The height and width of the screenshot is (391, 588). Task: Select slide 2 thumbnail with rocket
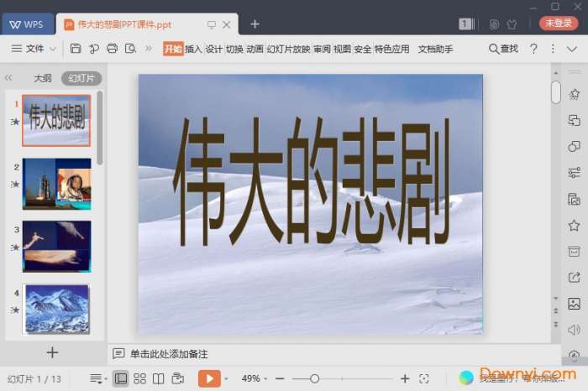56,184
